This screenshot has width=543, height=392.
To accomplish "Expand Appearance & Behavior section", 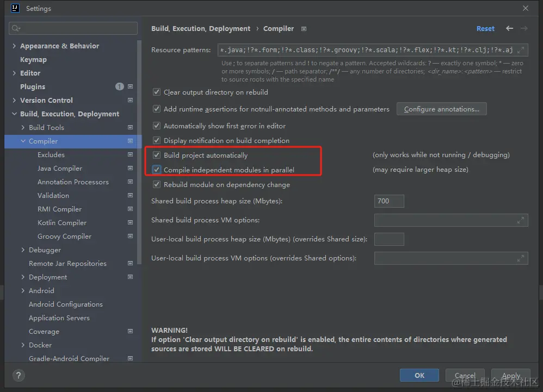I will click(14, 46).
